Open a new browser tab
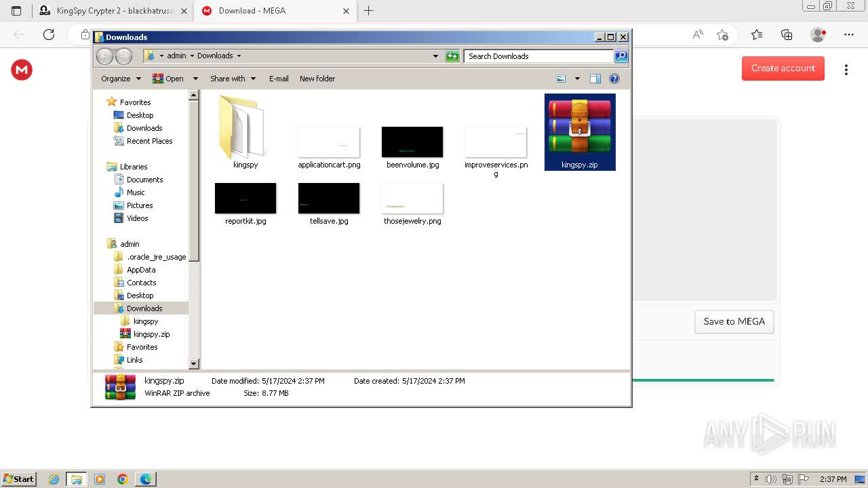 368,11
